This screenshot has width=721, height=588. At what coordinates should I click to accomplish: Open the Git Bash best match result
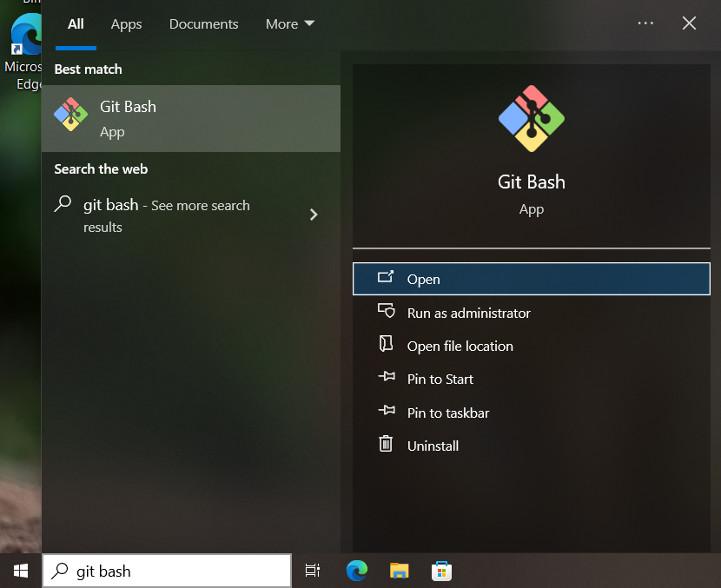pyautogui.click(x=191, y=118)
